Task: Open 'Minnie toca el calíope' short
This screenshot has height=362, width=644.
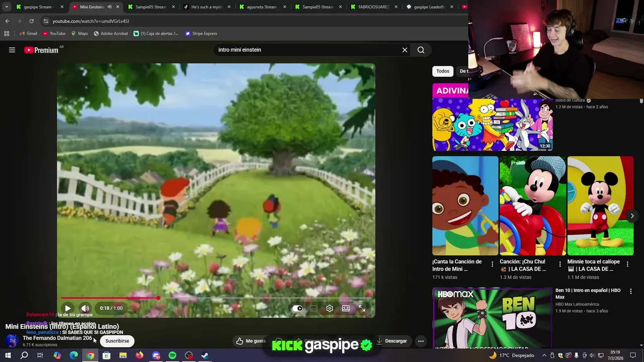Action: pyautogui.click(x=600, y=206)
